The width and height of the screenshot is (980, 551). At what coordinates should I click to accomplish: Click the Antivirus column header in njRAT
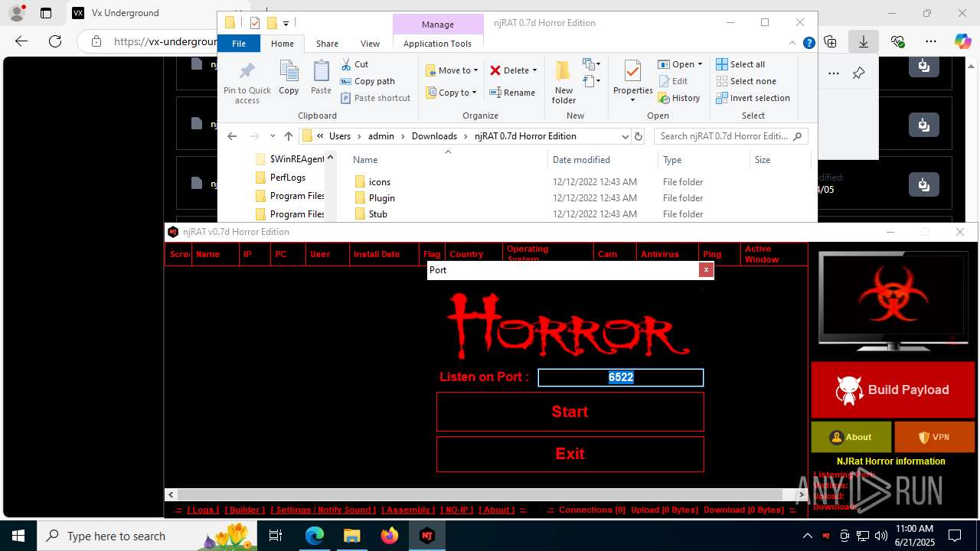667,254
